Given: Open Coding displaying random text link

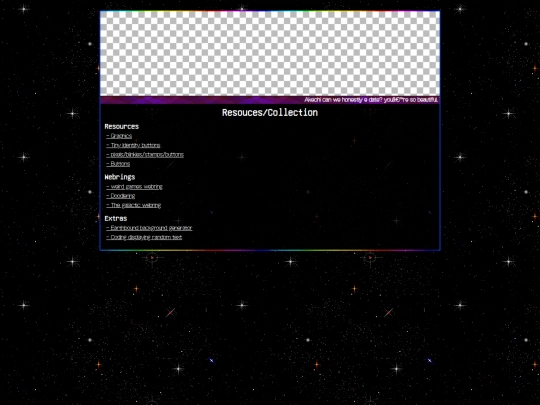Looking at the screenshot, I should (x=144, y=237).
